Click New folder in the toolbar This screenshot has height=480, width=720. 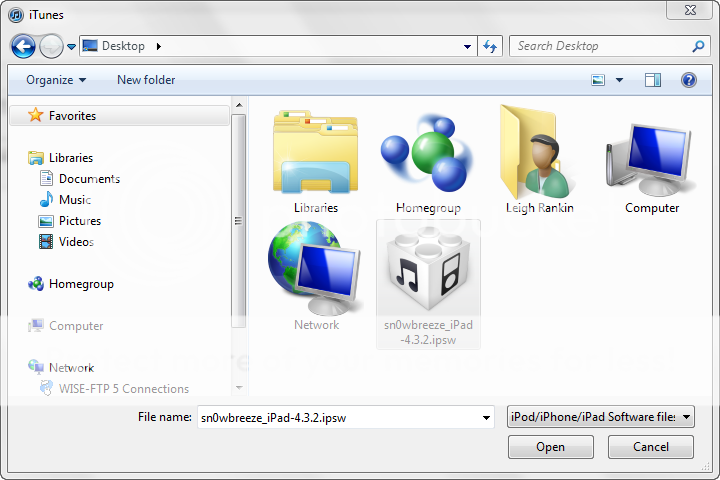click(146, 80)
